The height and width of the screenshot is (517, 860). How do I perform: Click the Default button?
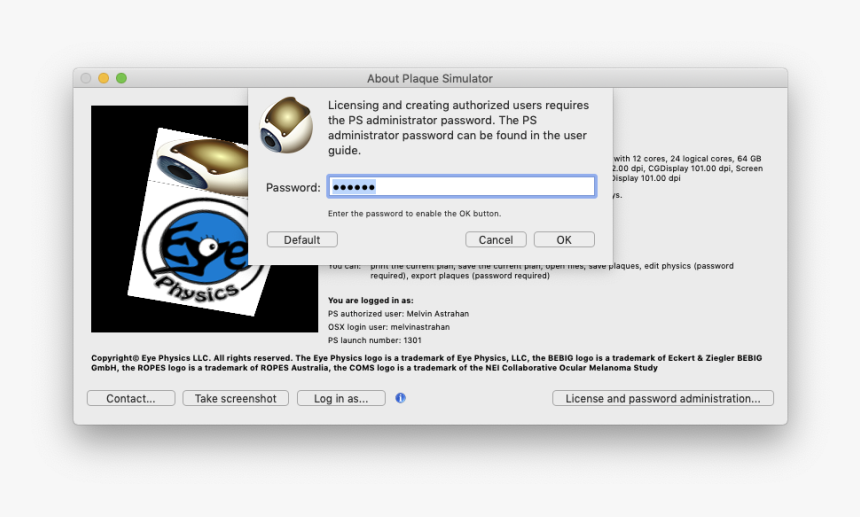[302, 240]
